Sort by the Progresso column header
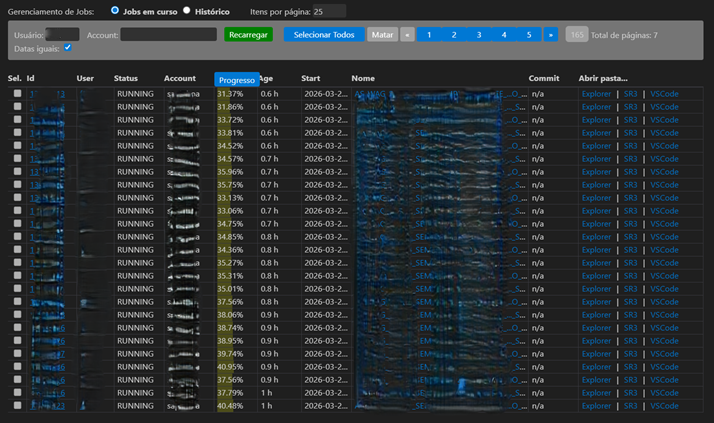Image resolution: width=714 pixels, height=423 pixels. 237,80
